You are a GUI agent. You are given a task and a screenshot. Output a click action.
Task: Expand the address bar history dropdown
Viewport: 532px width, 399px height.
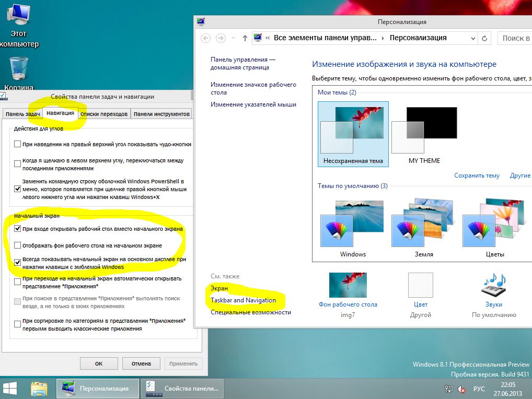(472, 38)
